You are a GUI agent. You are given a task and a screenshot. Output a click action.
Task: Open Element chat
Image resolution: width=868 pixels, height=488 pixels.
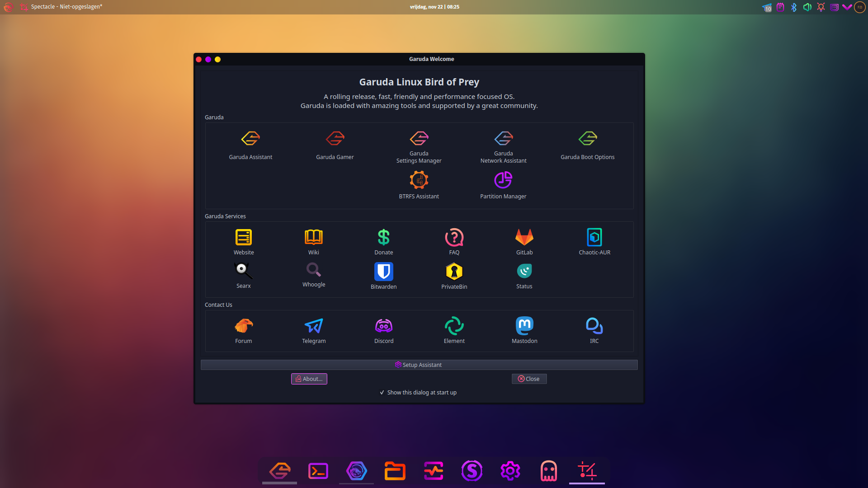point(454,331)
